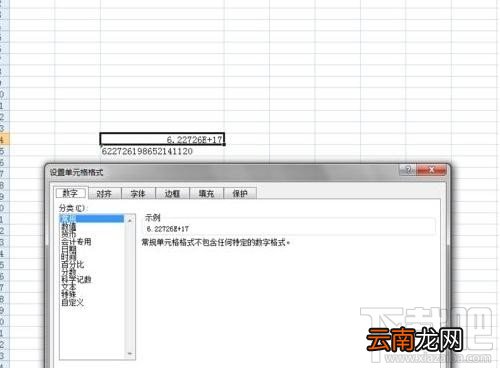
Task: Click the help question mark button
Action: tap(408, 170)
